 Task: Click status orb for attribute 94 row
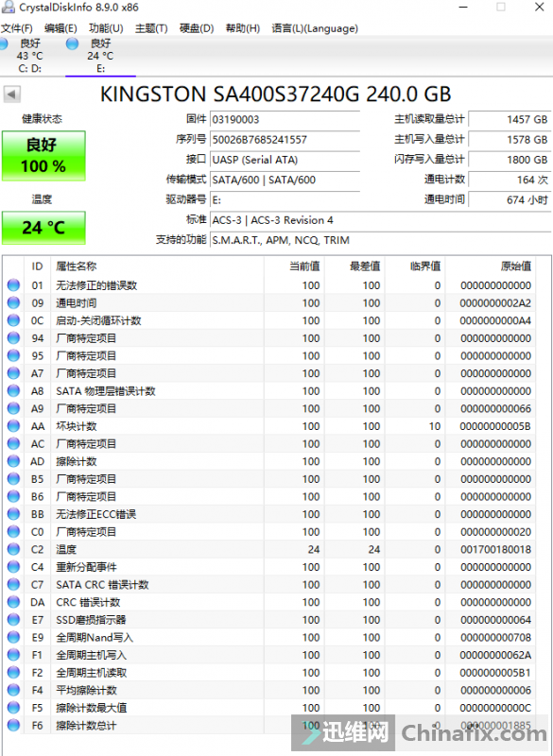tap(13, 338)
